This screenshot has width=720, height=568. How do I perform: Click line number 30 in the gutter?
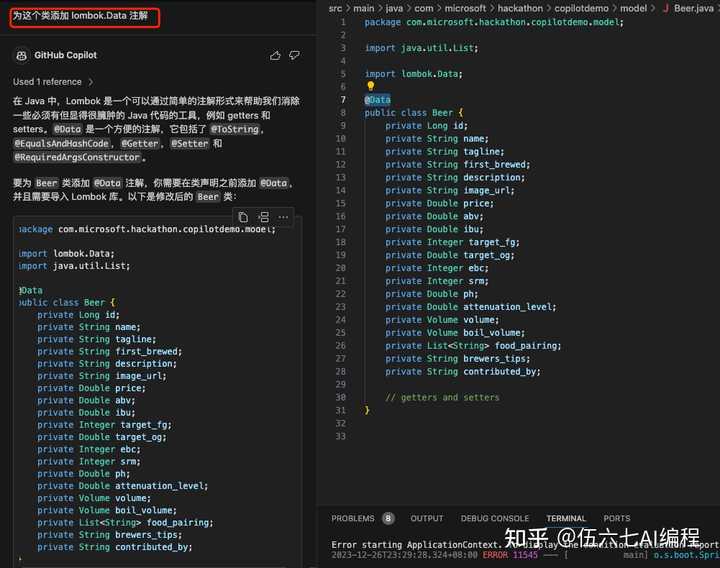tap(341, 397)
